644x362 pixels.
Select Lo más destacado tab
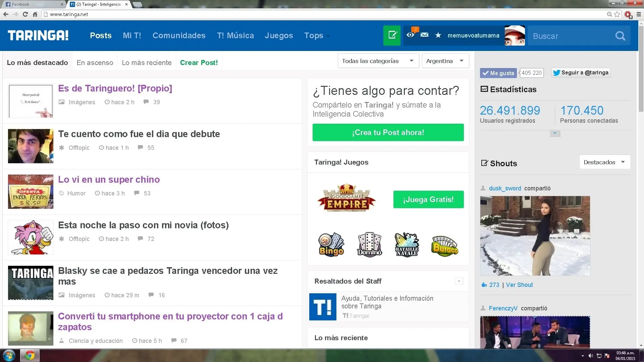(37, 63)
